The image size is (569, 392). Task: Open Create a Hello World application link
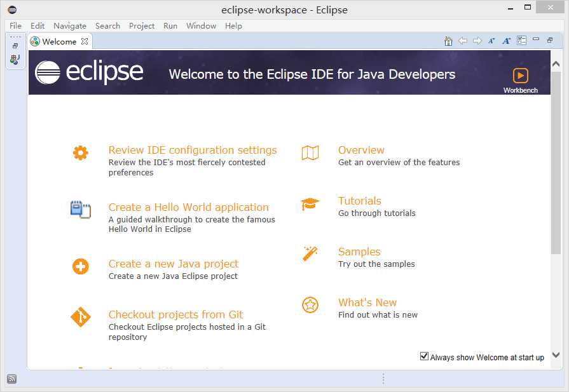click(189, 207)
